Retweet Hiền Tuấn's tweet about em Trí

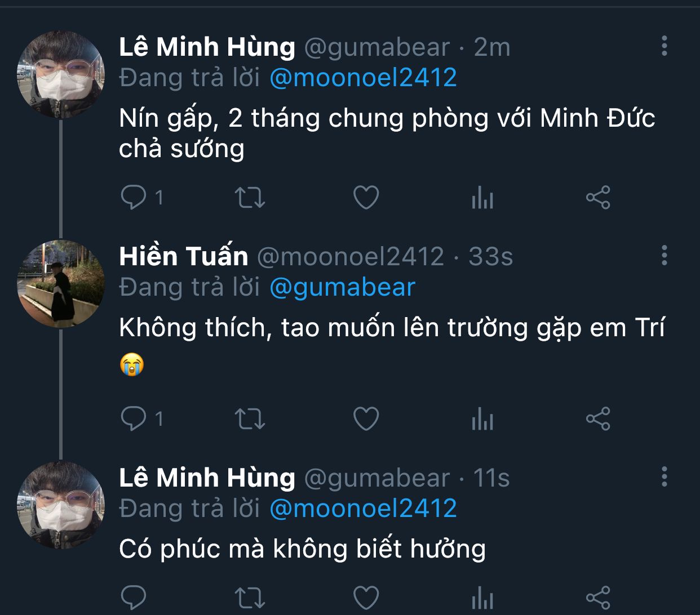tap(249, 418)
